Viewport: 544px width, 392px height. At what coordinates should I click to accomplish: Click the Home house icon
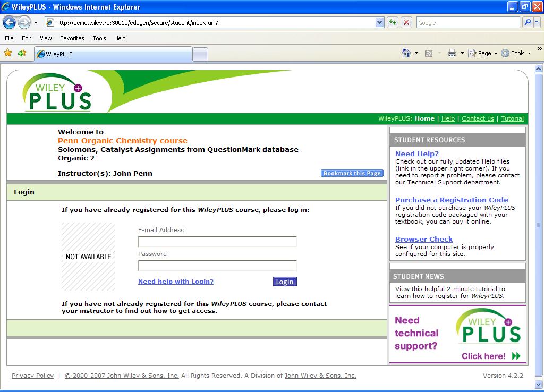tap(406, 53)
